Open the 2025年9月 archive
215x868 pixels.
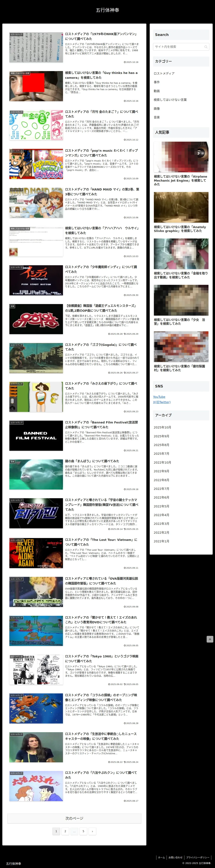[161, 436]
